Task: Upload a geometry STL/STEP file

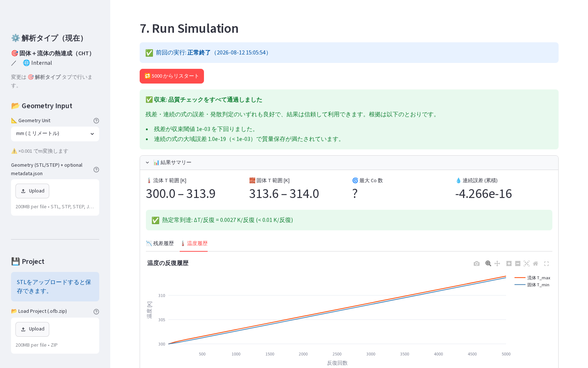Action: (x=32, y=191)
